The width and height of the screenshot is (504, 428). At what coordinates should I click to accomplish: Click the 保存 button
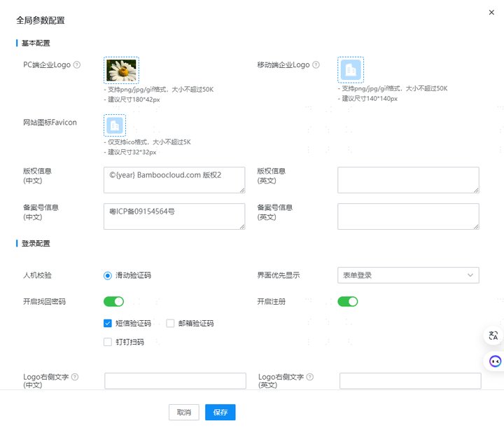coord(220,413)
